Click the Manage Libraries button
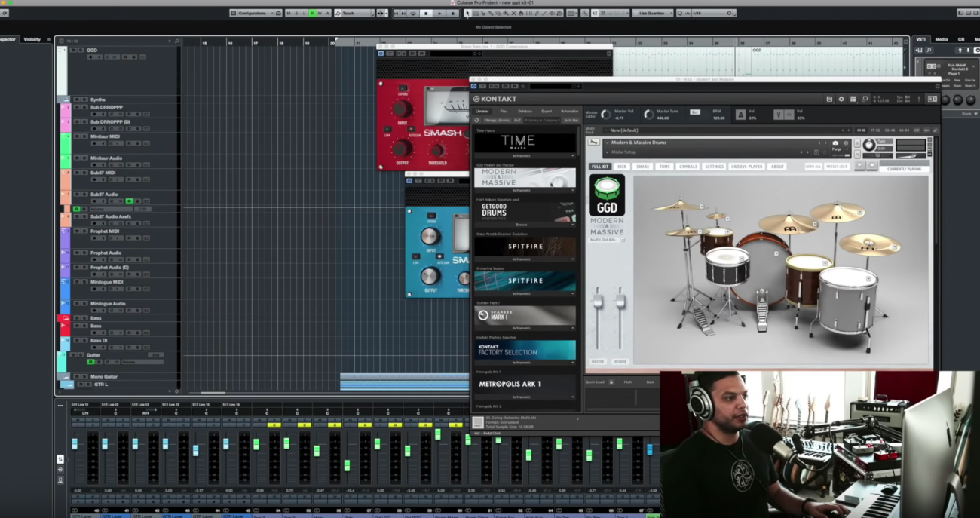Image resolution: width=980 pixels, height=518 pixels. 498,120
